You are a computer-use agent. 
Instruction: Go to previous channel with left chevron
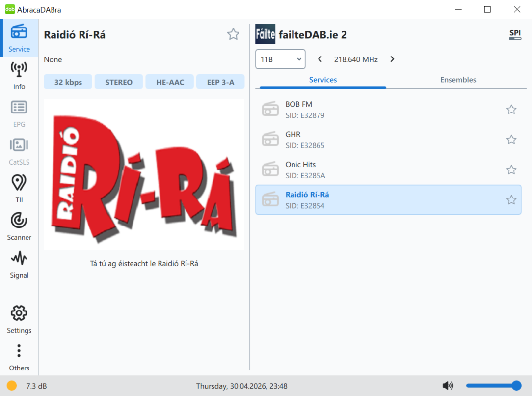point(319,59)
